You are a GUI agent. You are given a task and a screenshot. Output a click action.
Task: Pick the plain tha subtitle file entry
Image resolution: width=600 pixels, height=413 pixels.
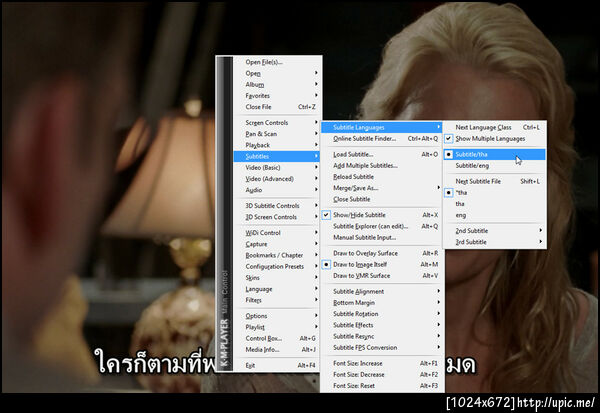494,204
